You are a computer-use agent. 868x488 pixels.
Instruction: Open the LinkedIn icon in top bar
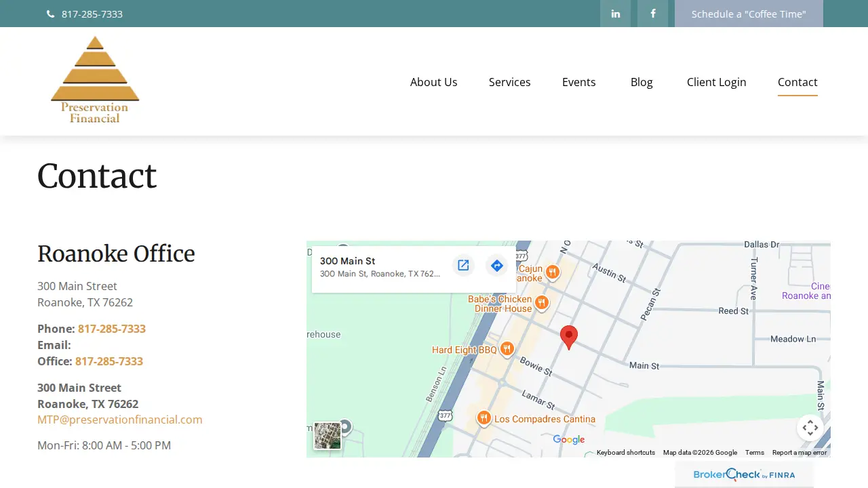(615, 14)
